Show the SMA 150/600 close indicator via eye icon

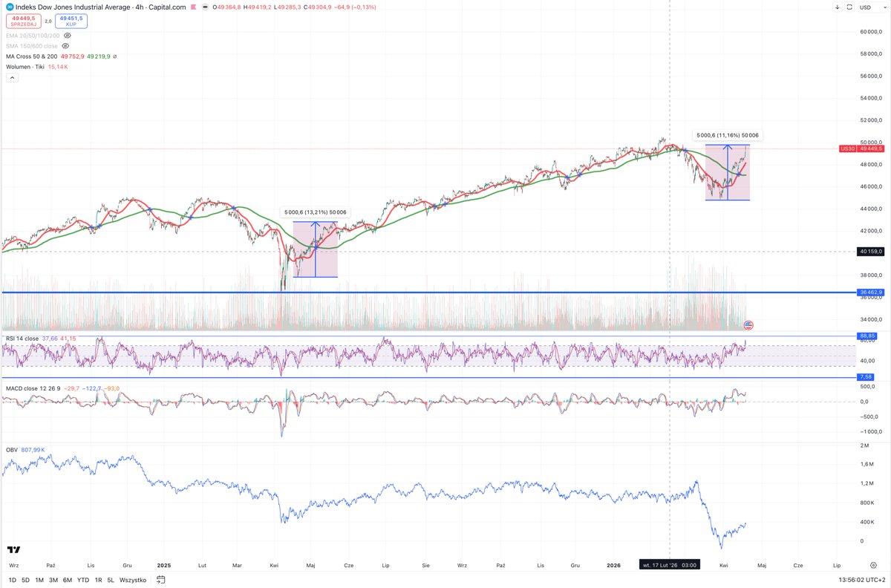(67, 45)
